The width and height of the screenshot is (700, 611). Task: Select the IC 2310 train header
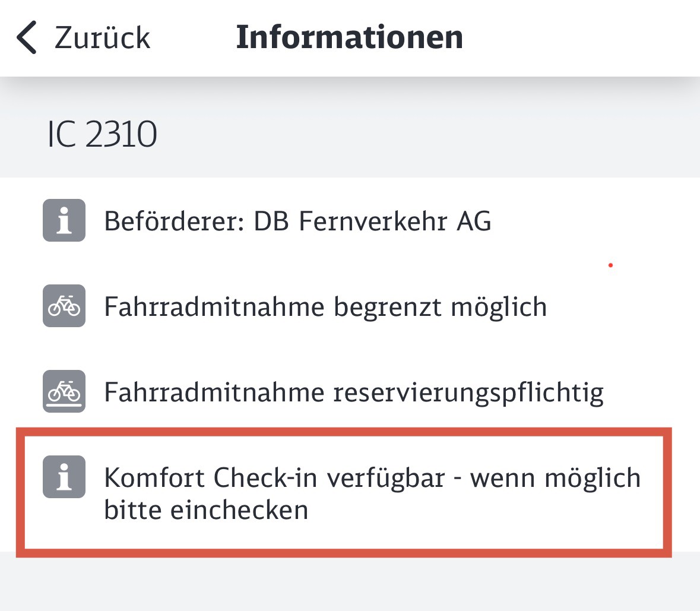[x=102, y=134]
